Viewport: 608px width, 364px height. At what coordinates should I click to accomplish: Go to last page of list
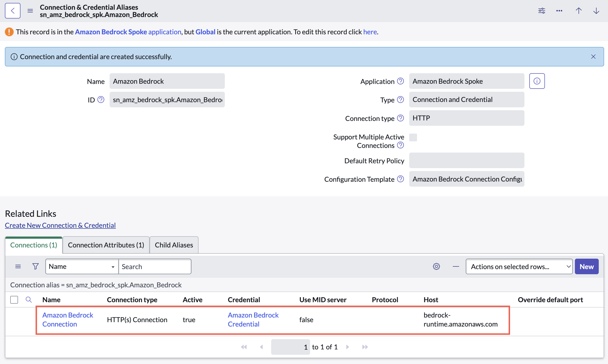pyautogui.click(x=365, y=347)
